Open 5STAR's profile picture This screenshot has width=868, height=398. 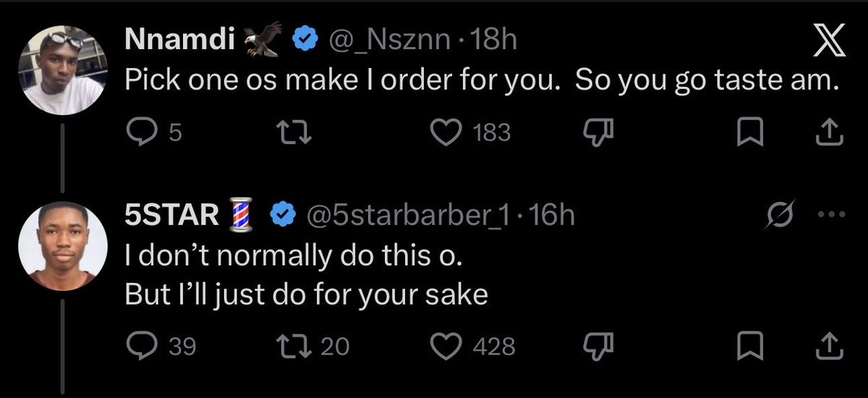tap(61, 247)
